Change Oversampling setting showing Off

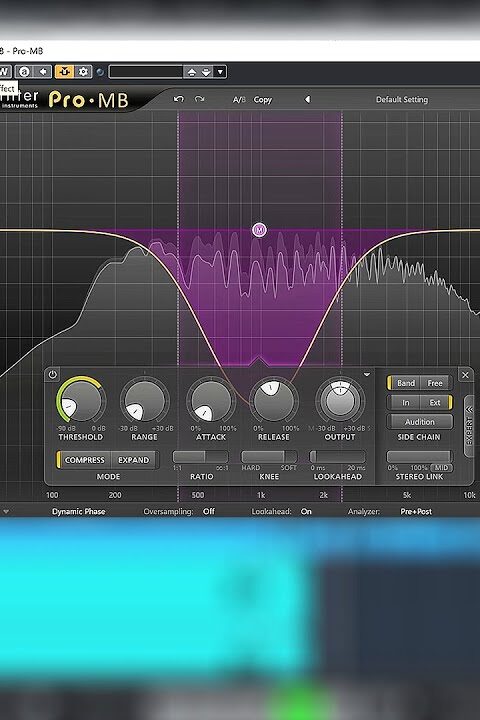pyautogui.click(x=209, y=511)
